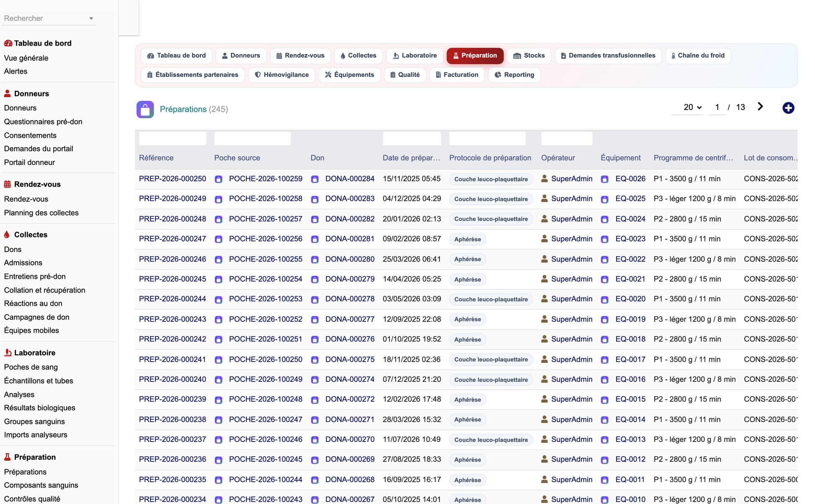Open the Hémovigilance tab

[281, 75]
